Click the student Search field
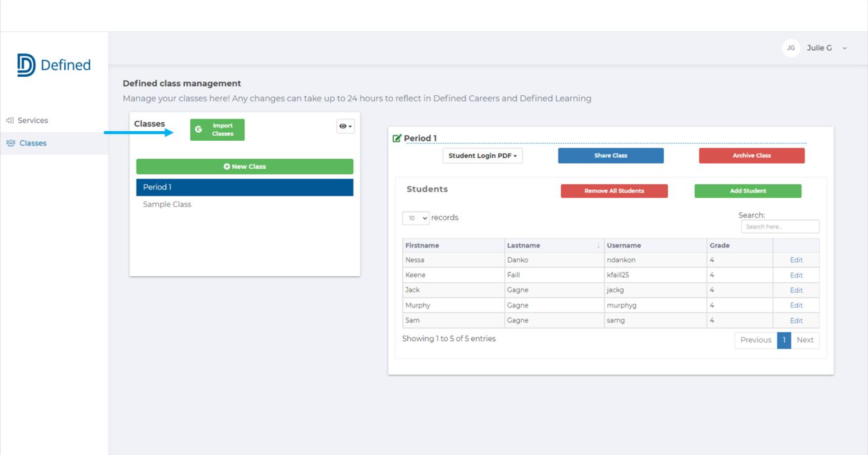 coord(780,227)
